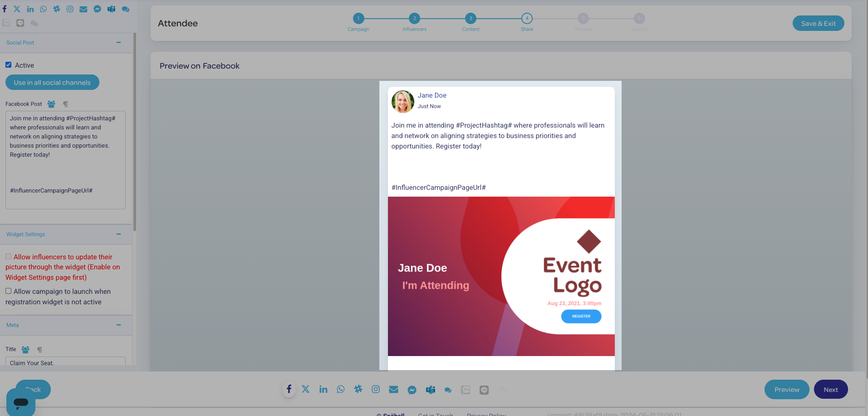Collapse the Widget Settings section
This screenshot has height=416, width=868.
pyautogui.click(x=118, y=234)
